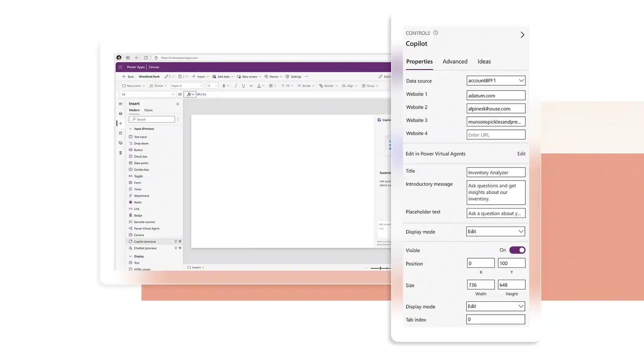This screenshot has height=358, width=644.
Task: Insert a Badge control
Action: pos(136,216)
